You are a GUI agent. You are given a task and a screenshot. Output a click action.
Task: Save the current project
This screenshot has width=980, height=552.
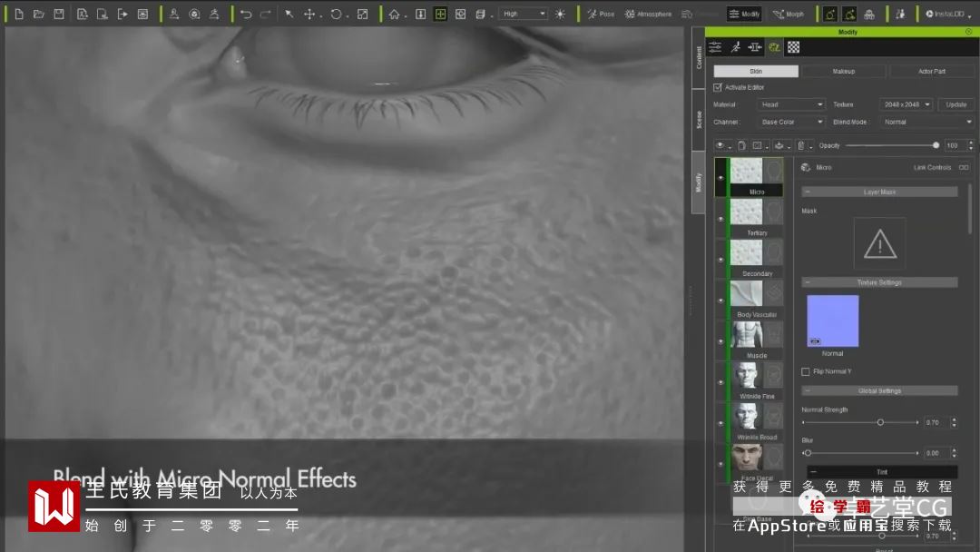pos(59,14)
